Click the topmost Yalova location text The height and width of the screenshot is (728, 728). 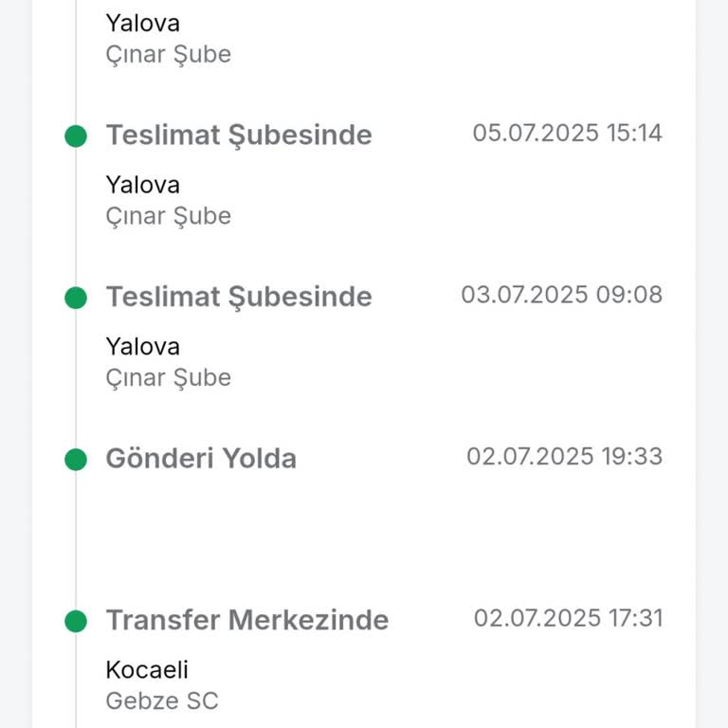142,23
